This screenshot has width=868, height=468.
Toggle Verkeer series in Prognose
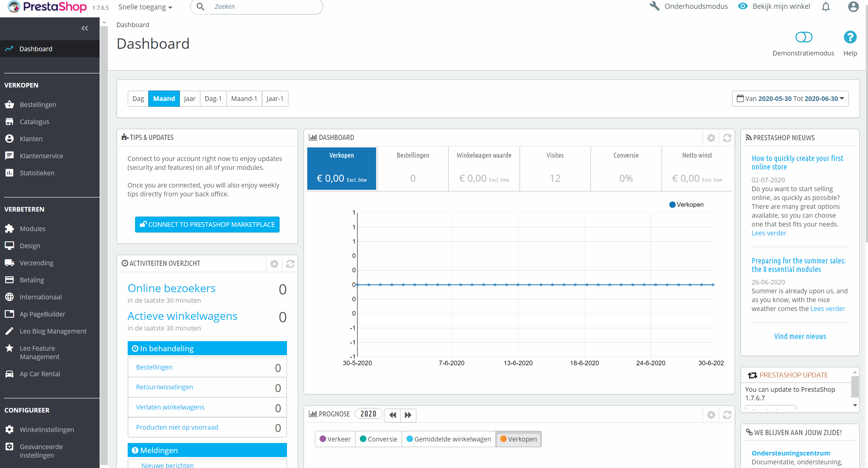pos(335,439)
